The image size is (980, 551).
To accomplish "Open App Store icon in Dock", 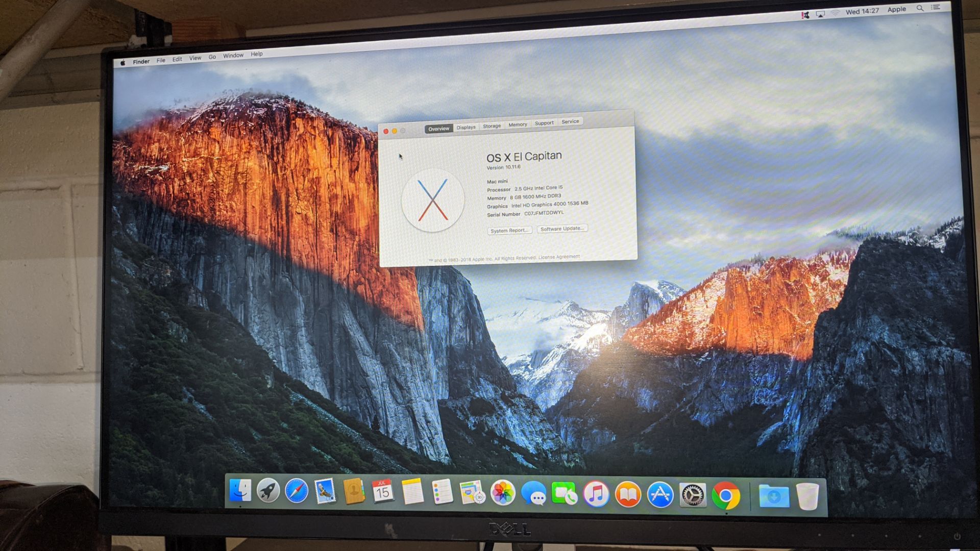I will (660, 495).
